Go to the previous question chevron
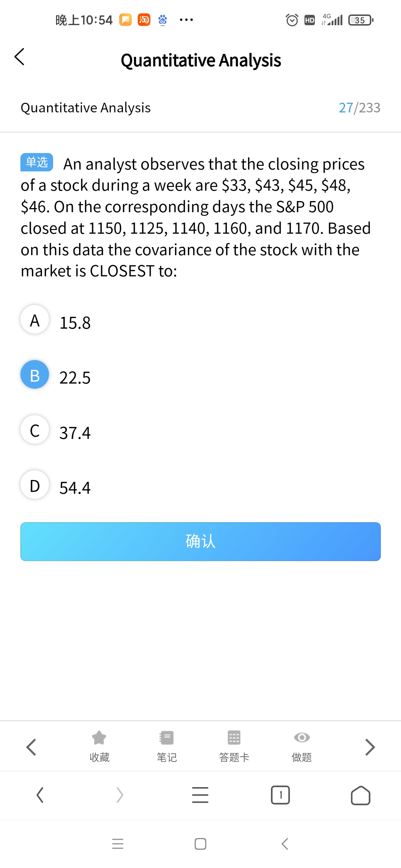 pyautogui.click(x=31, y=747)
